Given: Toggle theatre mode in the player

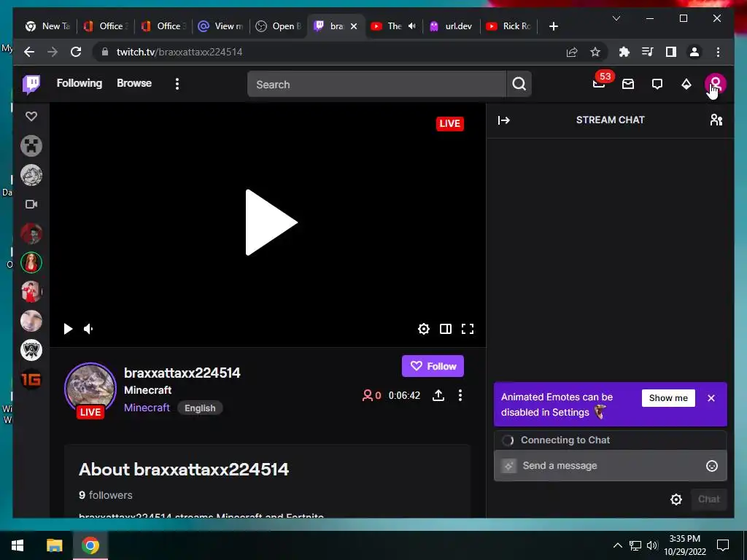Looking at the screenshot, I should pyautogui.click(x=446, y=329).
